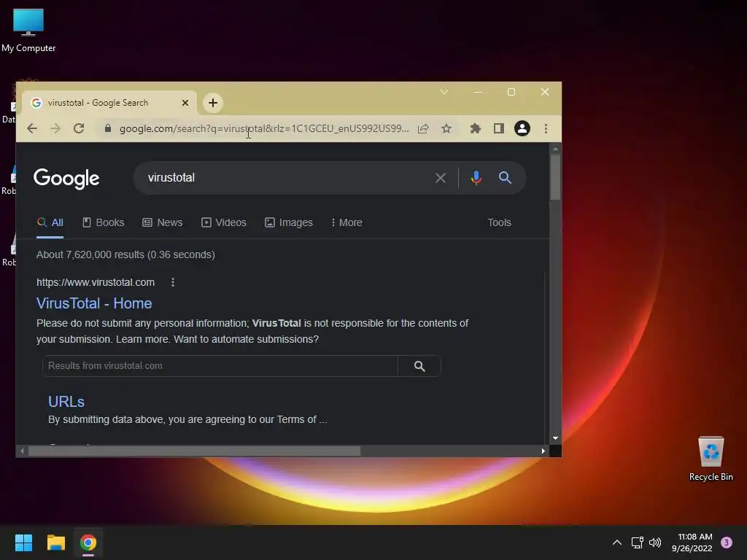Click the horizontal scrollbar thumb

(194, 451)
